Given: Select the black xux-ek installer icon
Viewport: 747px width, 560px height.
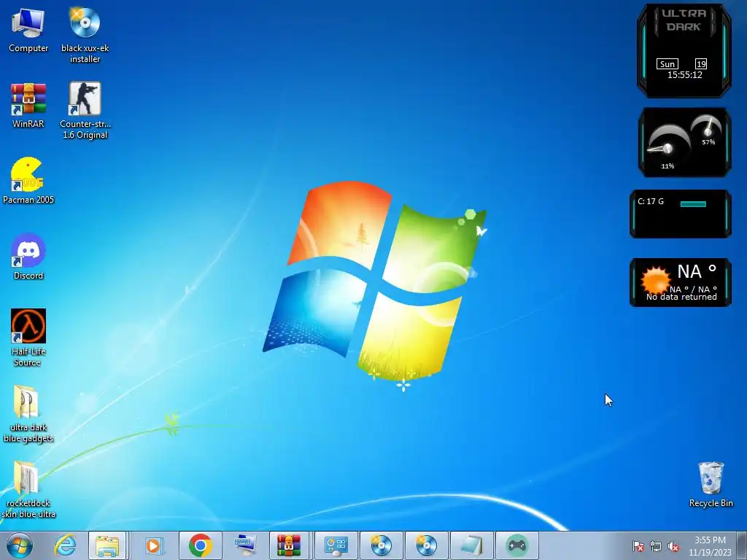Looking at the screenshot, I should point(85,36).
